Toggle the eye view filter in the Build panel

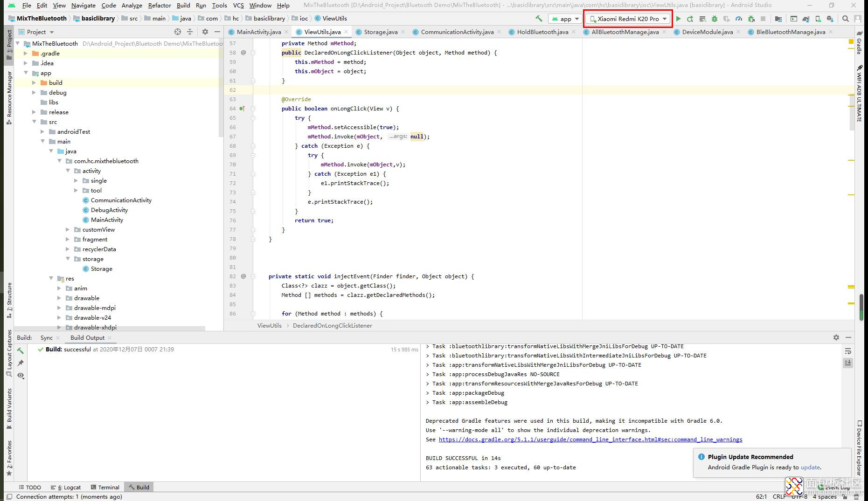21,376
